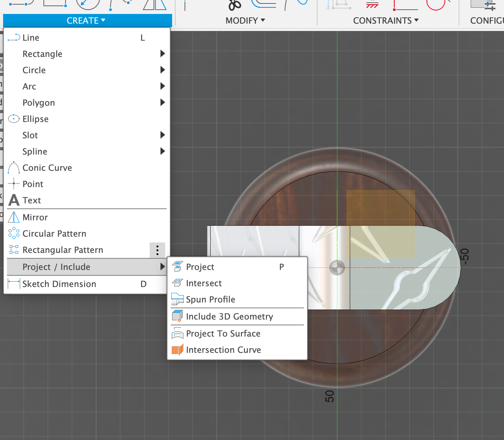Viewport: 504px width, 440px height.
Task: Click the three-dot options next to Rectangular Pattern
Action: (157, 250)
